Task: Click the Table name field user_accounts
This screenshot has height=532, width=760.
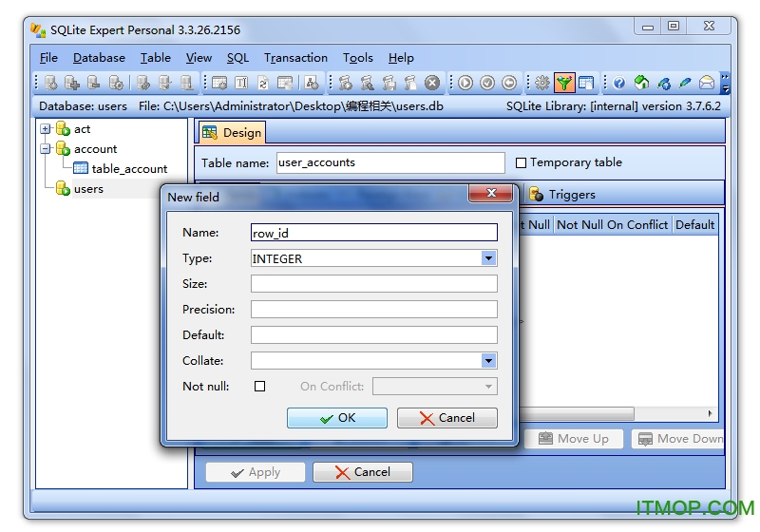Action: [390, 162]
